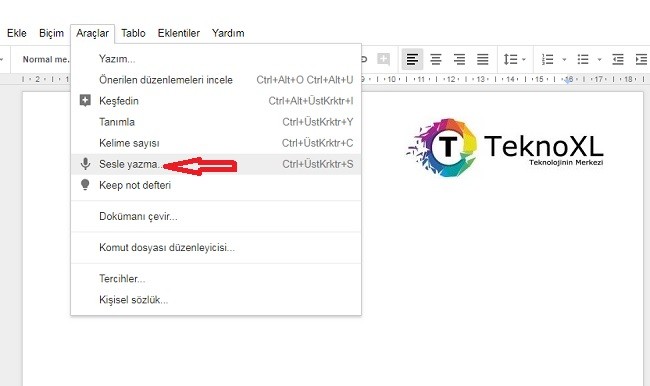Click the lightbulb icon beside Keep not defteri
The height and width of the screenshot is (386, 650).
tap(85, 185)
